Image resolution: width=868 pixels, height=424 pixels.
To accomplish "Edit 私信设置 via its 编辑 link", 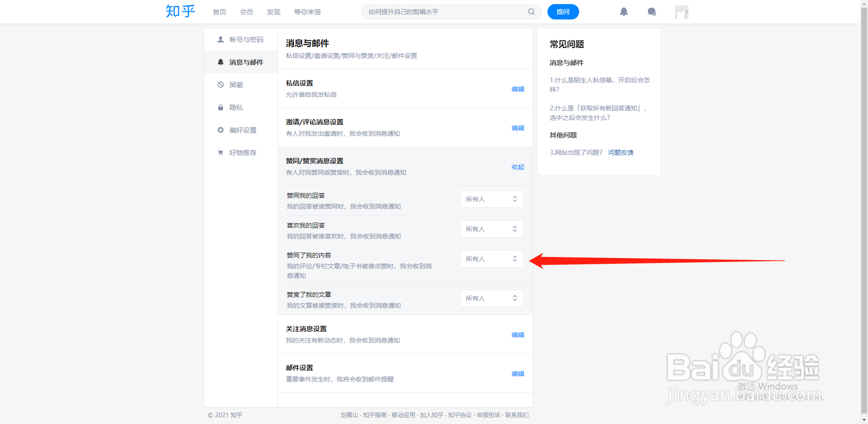I will [518, 89].
